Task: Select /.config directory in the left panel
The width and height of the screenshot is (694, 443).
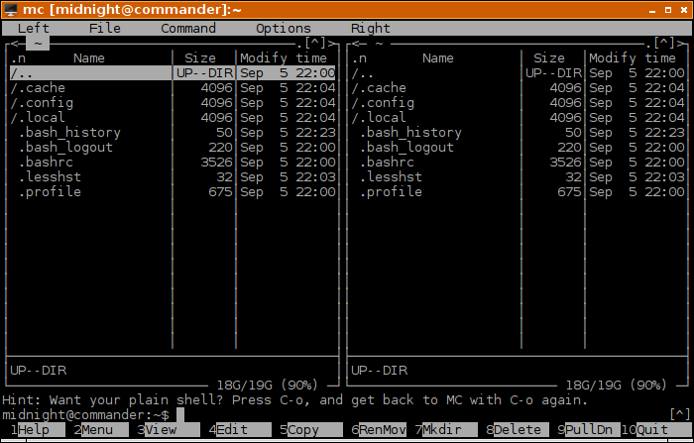Action: (42, 103)
